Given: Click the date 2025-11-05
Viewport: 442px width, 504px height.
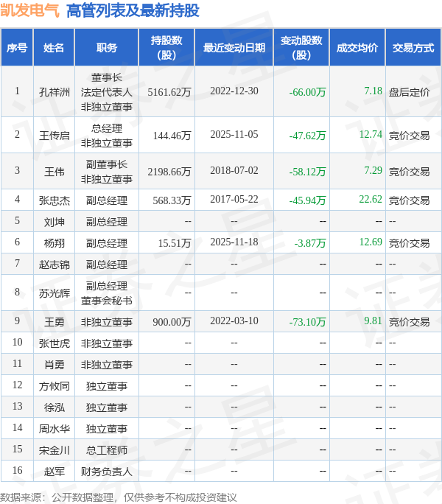Looking at the screenshot, I should [x=234, y=134].
